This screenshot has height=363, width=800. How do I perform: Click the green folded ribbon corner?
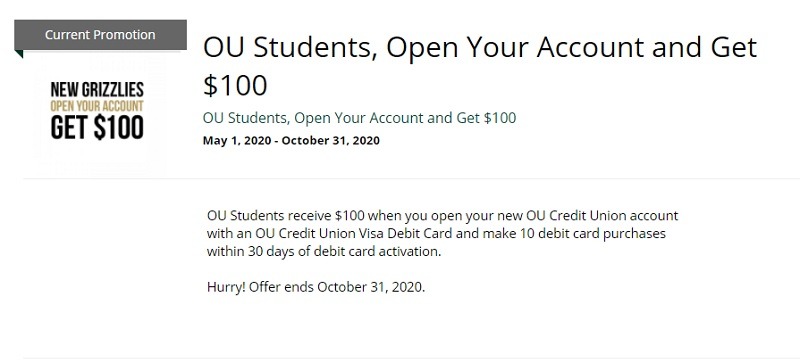[18, 54]
